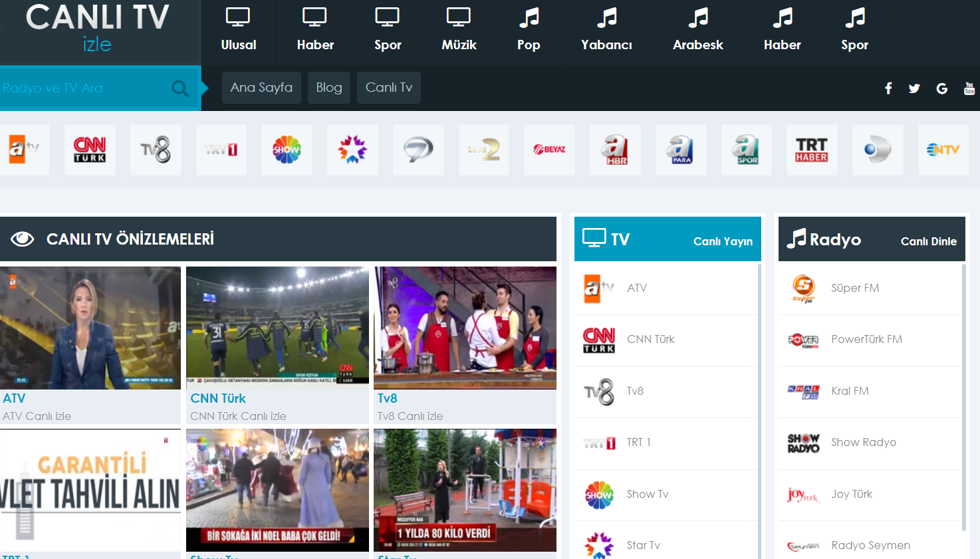
Task: Open the NTV channel logo
Action: 943,149
